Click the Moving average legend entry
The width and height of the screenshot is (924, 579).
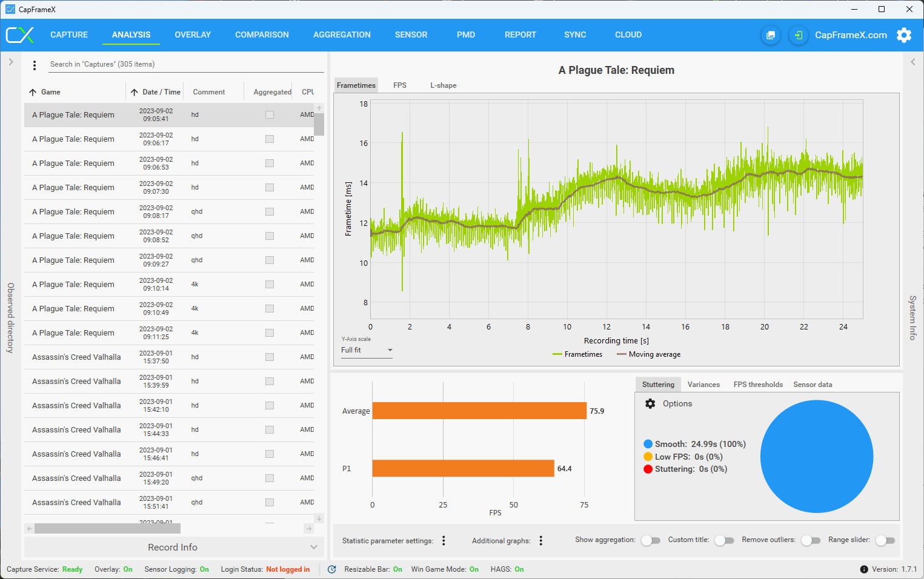pos(648,354)
